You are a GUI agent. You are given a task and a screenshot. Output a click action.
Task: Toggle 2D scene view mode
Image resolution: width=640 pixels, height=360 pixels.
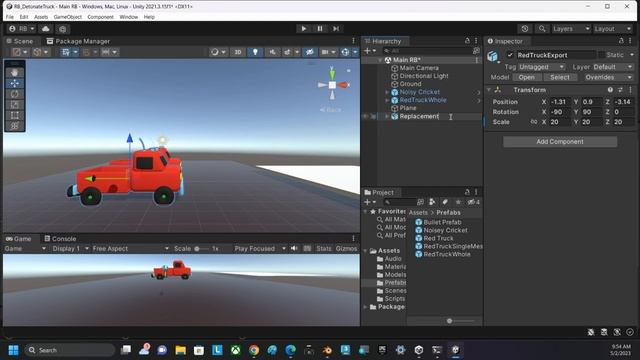(x=238, y=52)
